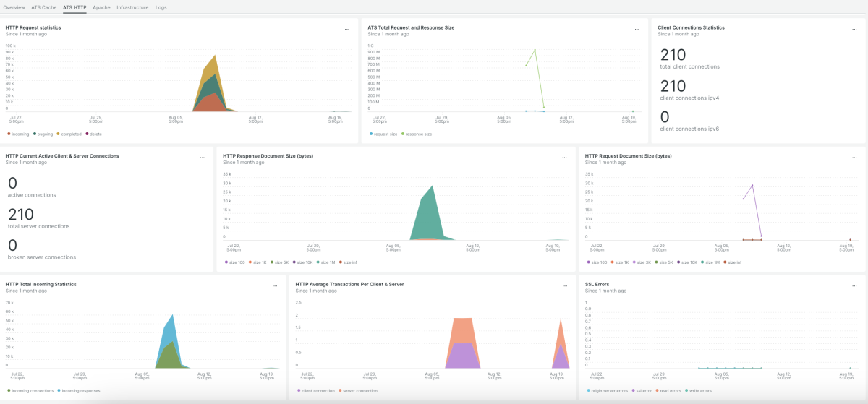The width and height of the screenshot is (868, 404).
Task: Open the Apache dashboard tab
Action: point(101,7)
